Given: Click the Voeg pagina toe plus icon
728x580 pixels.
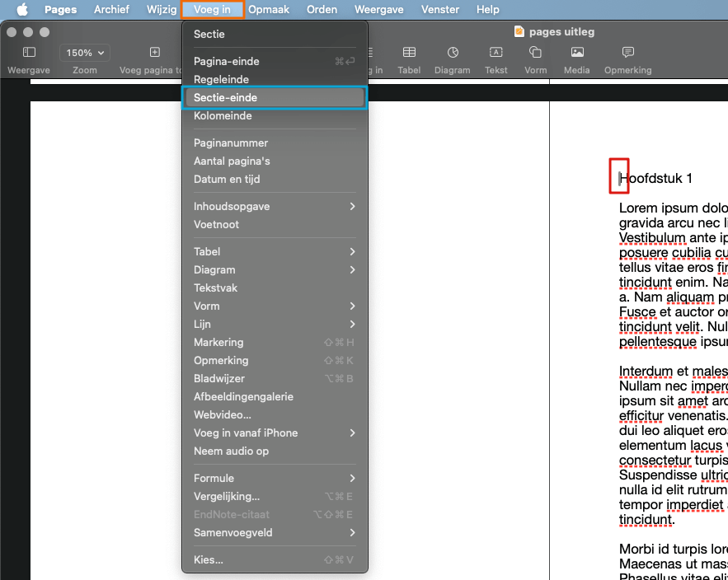Looking at the screenshot, I should 155,52.
